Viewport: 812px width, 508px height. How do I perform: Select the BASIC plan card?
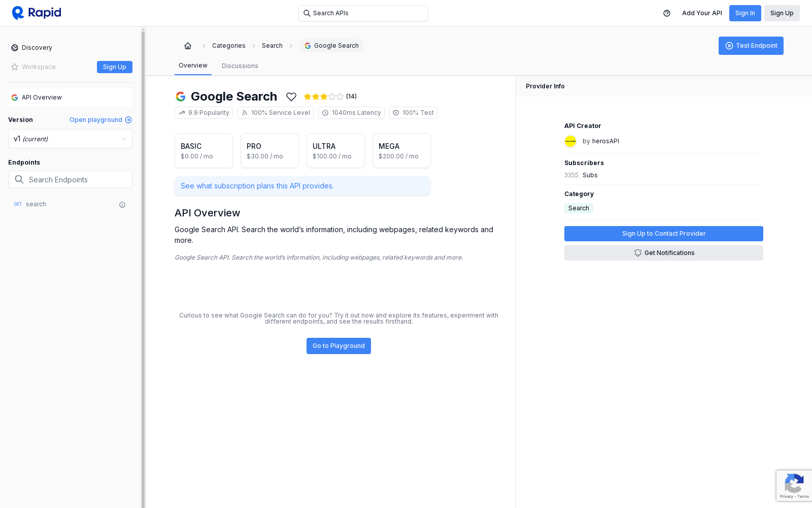click(x=204, y=150)
